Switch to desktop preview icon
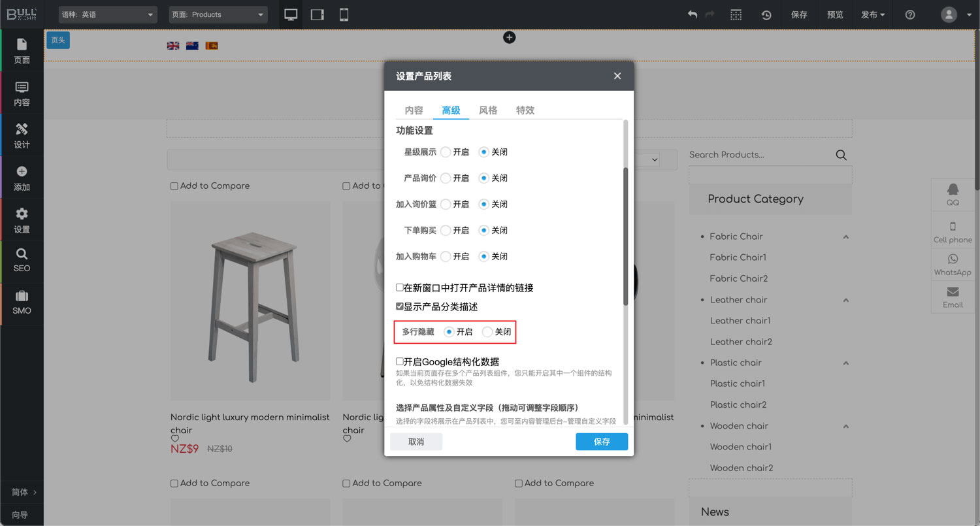980x526 pixels. click(291, 14)
